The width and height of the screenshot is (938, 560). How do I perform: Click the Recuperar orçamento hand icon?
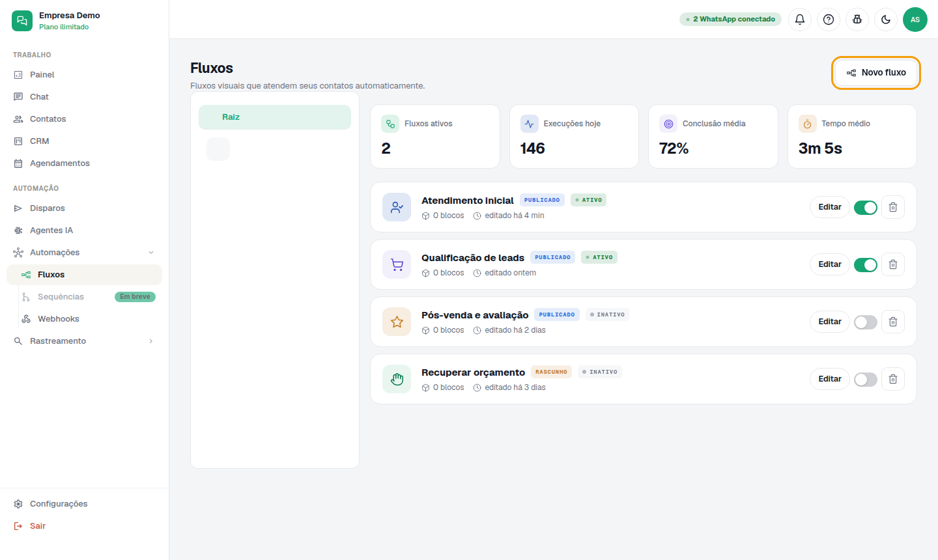(x=397, y=379)
